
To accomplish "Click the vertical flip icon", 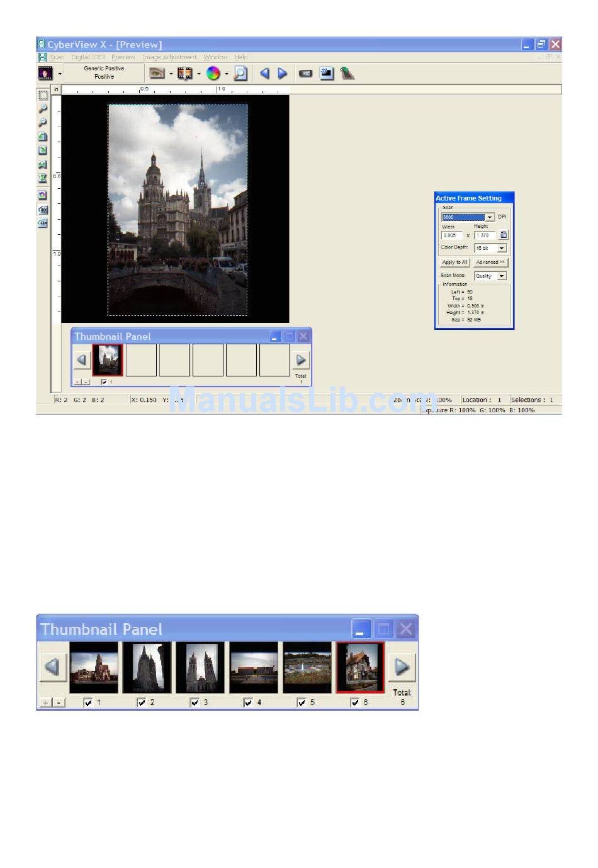I will 43,178.
